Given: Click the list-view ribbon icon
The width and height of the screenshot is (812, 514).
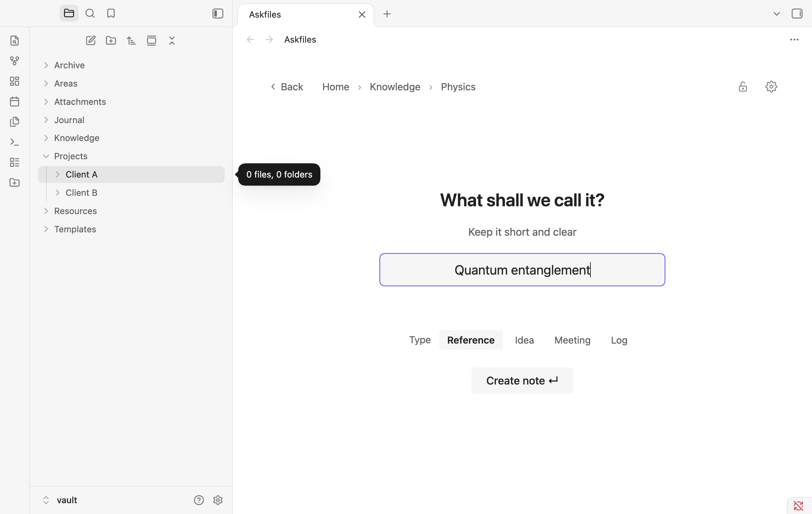Looking at the screenshot, I should point(15,162).
